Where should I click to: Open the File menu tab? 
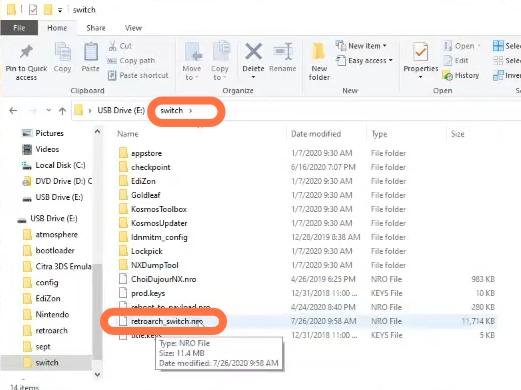coord(19,28)
